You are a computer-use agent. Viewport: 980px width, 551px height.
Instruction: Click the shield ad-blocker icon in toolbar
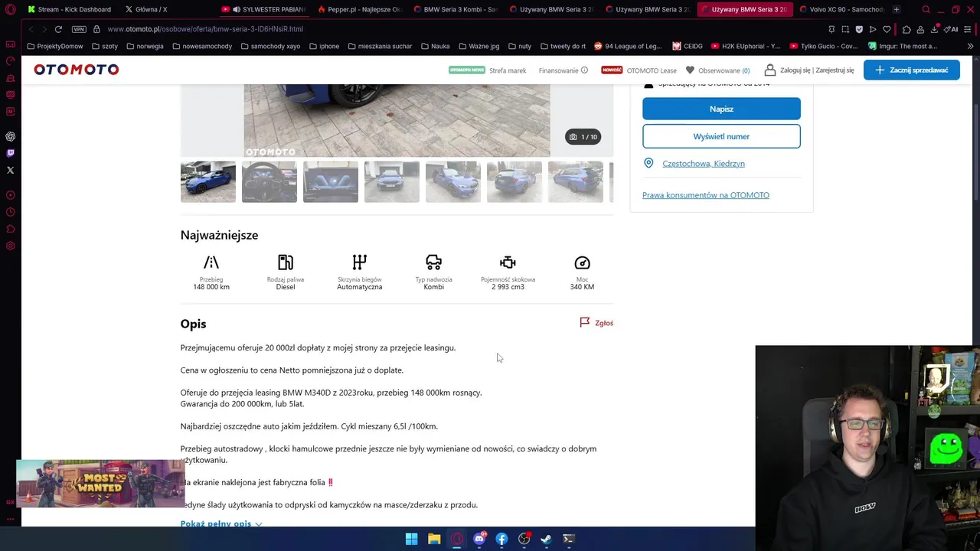click(859, 29)
